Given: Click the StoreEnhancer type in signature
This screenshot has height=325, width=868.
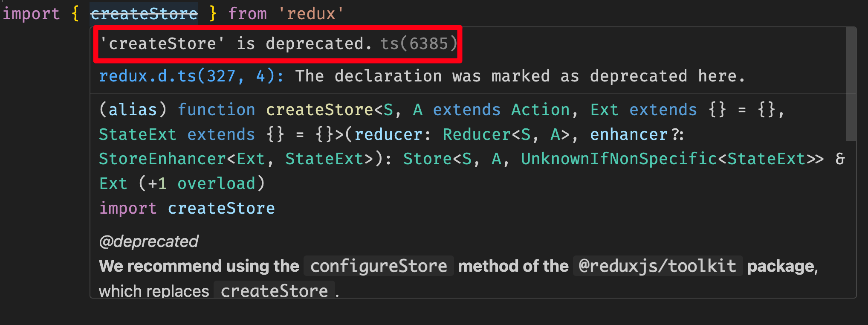Looking at the screenshot, I should pyautogui.click(x=162, y=159).
